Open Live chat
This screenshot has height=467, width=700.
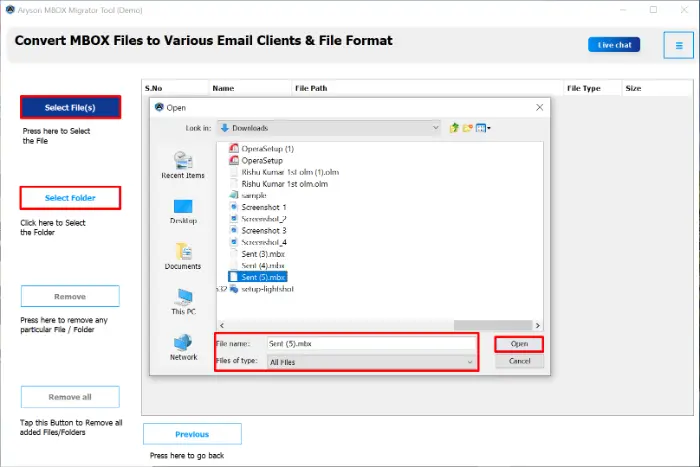point(614,45)
